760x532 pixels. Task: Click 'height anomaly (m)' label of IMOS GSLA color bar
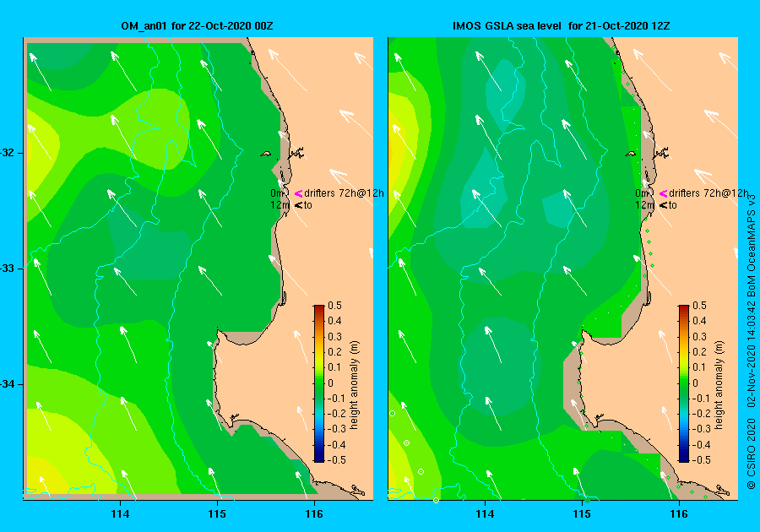[x=719, y=385]
